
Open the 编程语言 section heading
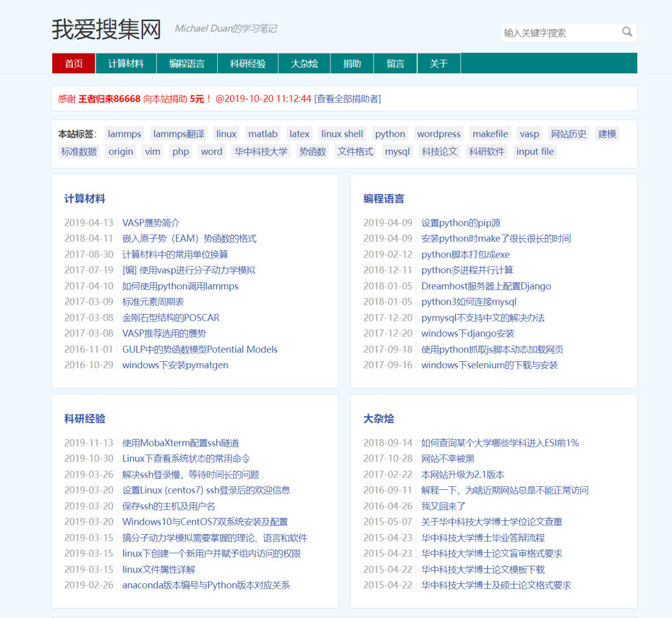[x=383, y=199]
